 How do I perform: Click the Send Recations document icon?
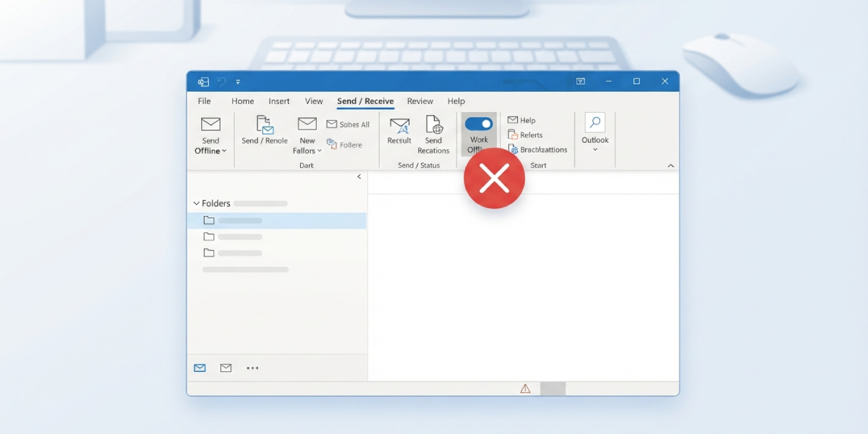pyautogui.click(x=434, y=124)
